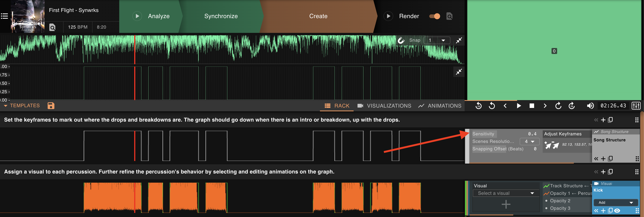
Task: Toggle Kick visual visibility eye icon
Action: point(617,211)
